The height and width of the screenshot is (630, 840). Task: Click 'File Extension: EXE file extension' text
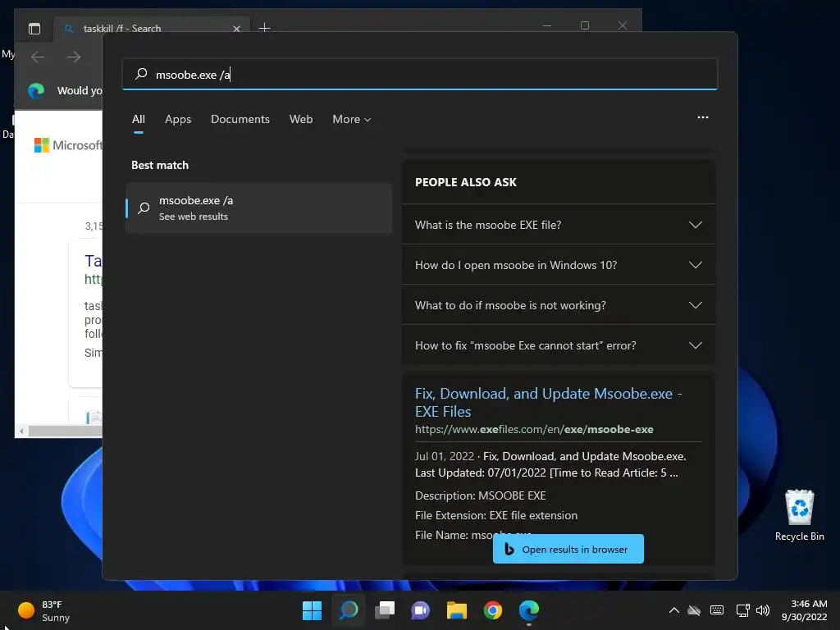pos(496,515)
